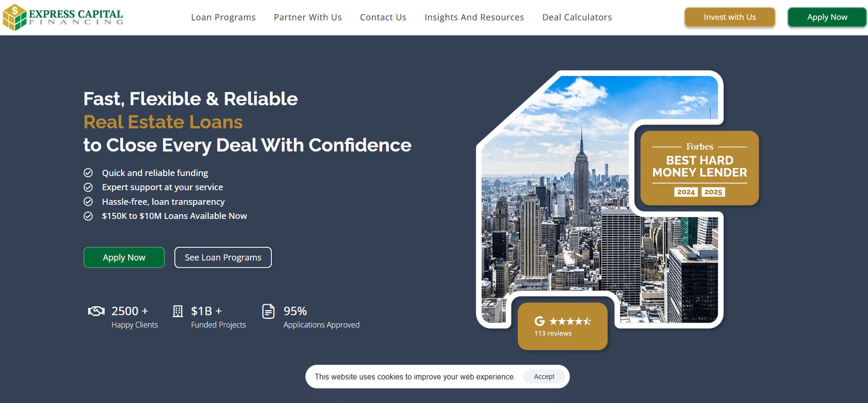Click the 113 reviews text
868x403 pixels.
(x=553, y=333)
